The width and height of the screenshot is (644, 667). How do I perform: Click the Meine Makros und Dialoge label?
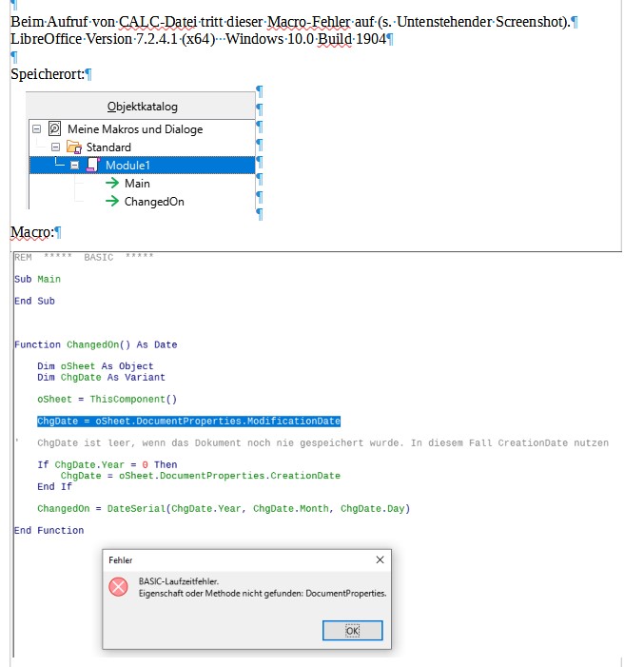coord(135,128)
